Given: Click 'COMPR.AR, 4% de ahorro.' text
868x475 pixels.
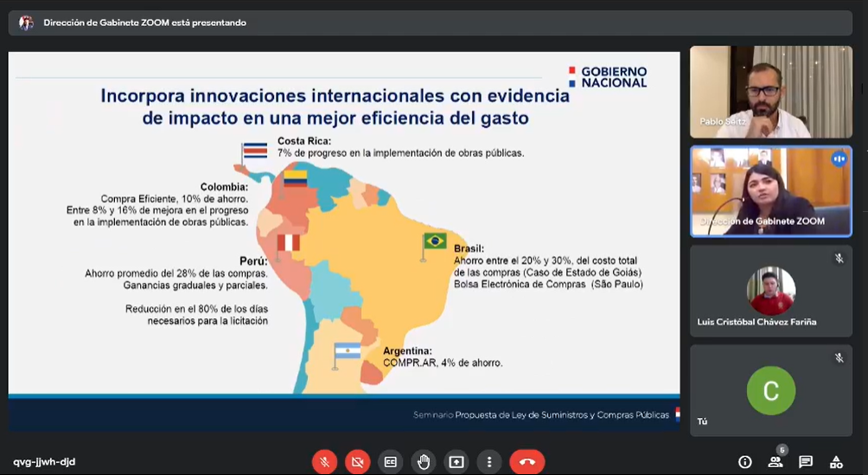Looking at the screenshot, I should tap(443, 363).
